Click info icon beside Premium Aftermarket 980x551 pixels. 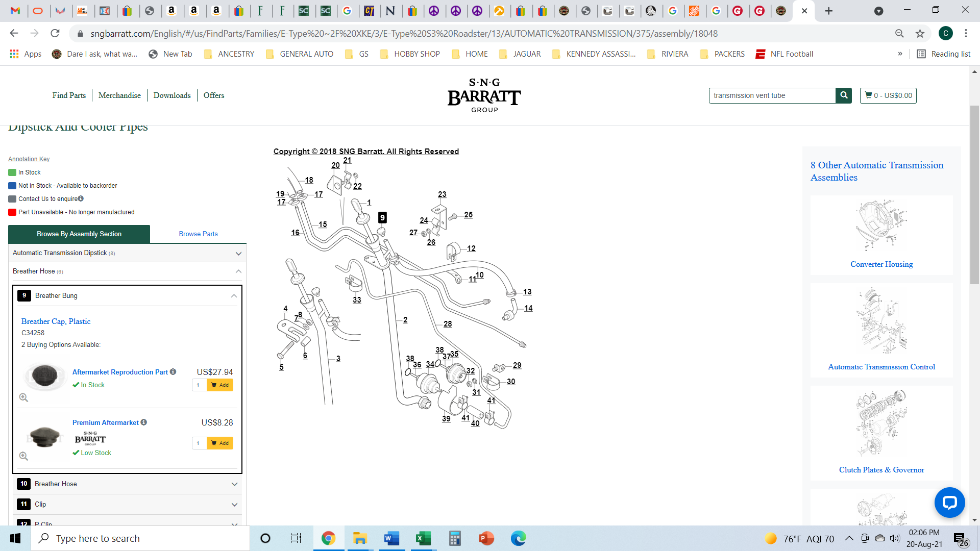pyautogui.click(x=144, y=422)
